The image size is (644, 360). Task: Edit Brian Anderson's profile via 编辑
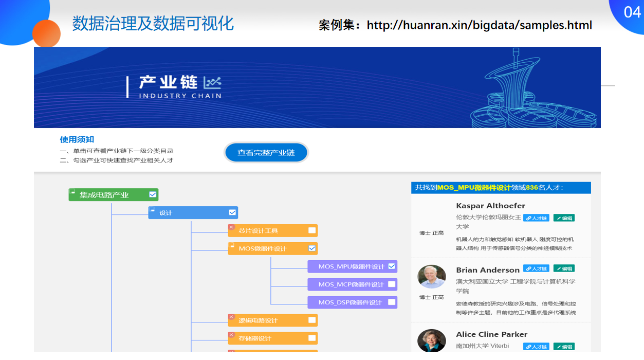pyautogui.click(x=564, y=268)
